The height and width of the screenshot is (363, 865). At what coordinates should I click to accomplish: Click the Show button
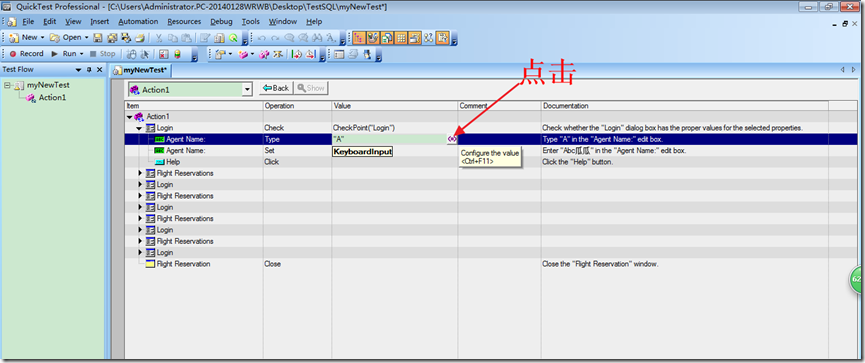click(x=311, y=88)
